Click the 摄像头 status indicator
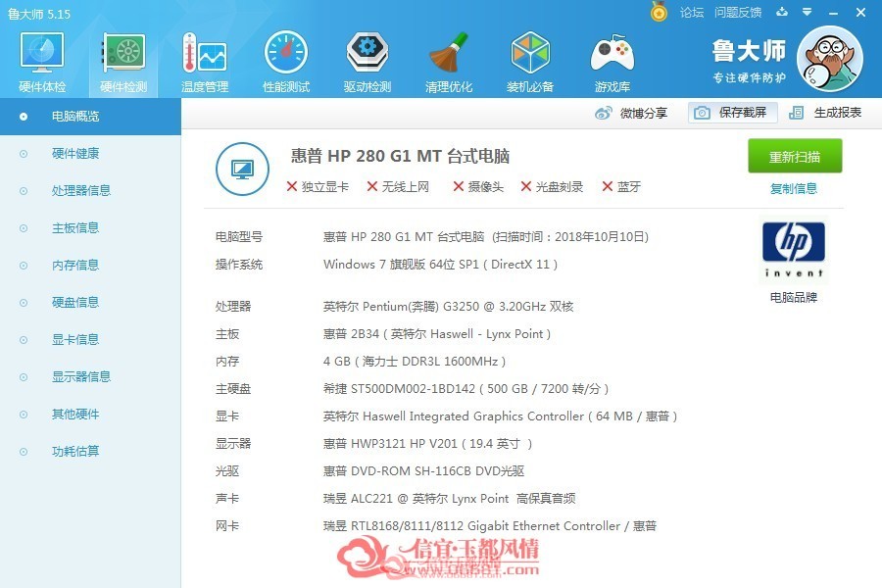Screen dimensions: 882x588 pyautogui.click(x=478, y=187)
